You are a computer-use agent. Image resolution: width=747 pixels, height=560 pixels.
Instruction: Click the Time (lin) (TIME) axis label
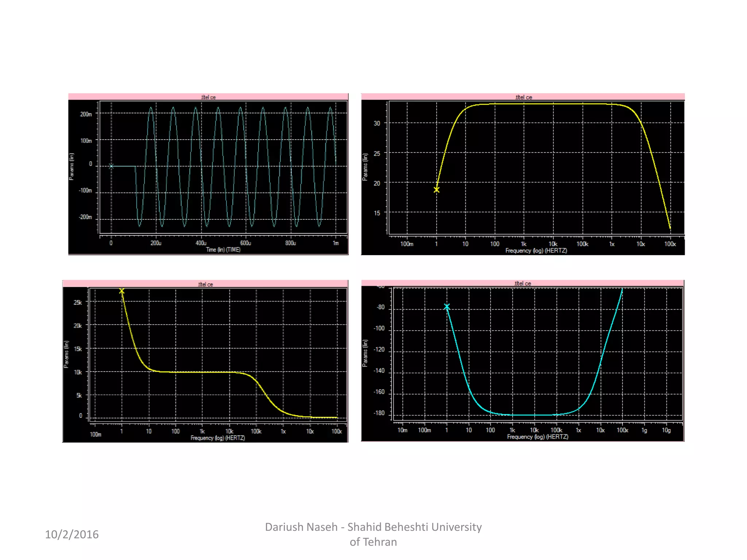pyautogui.click(x=223, y=250)
